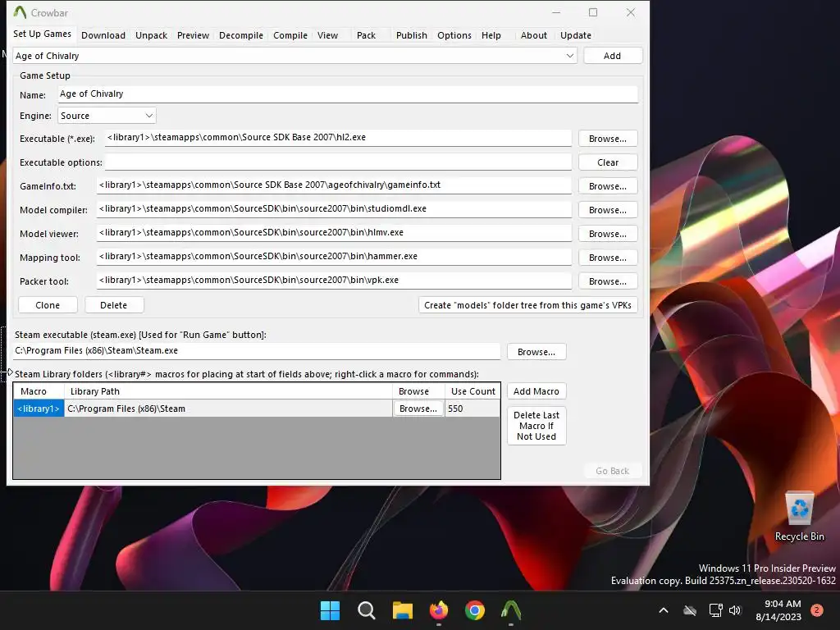This screenshot has width=840, height=630.
Task: Open the taskbar clock and date
Action: [778, 610]
